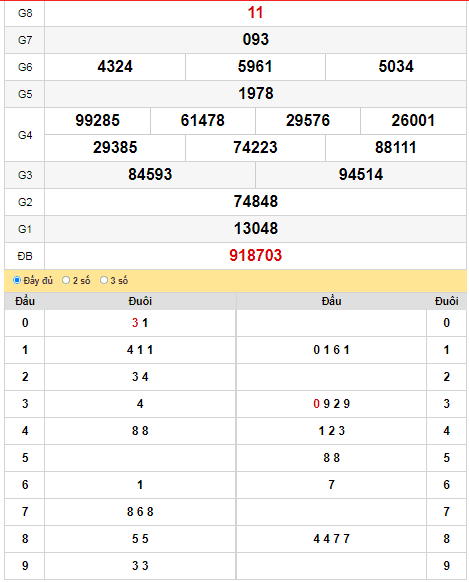Click the G4 number 26001
The image size is (469, 582).
click(413, 121)
